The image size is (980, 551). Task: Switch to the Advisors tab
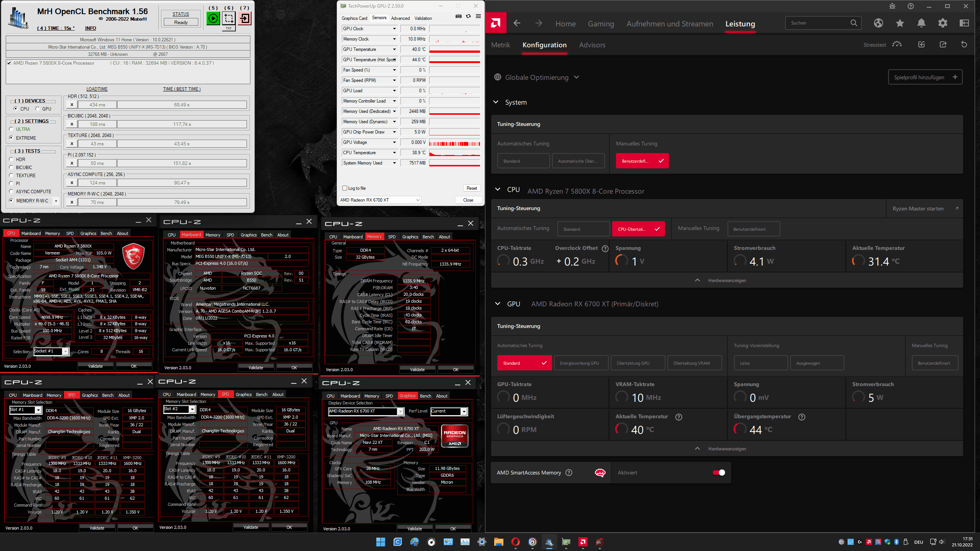tap(592, 45)
